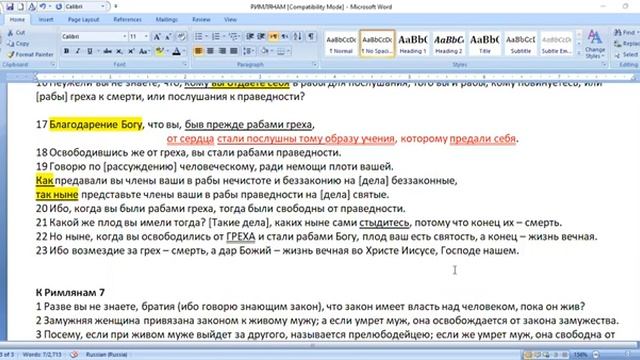Apply the Subtitle style

point(520,44)
